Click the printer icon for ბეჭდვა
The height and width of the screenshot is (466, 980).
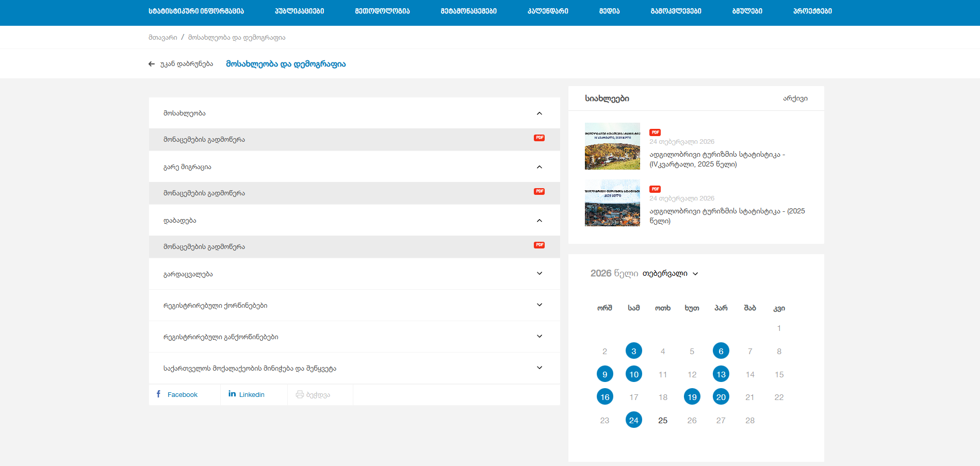pos(300,395)
